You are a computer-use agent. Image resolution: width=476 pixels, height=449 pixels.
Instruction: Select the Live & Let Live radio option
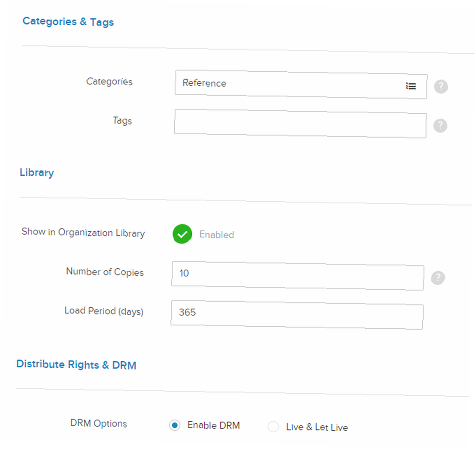coord(273,427)
